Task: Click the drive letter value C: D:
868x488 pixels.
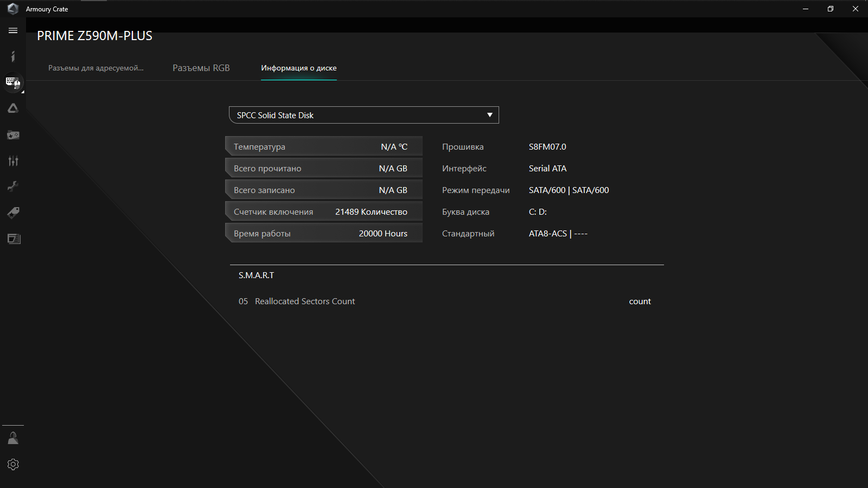Action: pyautogui.click(x=538, y=211)
